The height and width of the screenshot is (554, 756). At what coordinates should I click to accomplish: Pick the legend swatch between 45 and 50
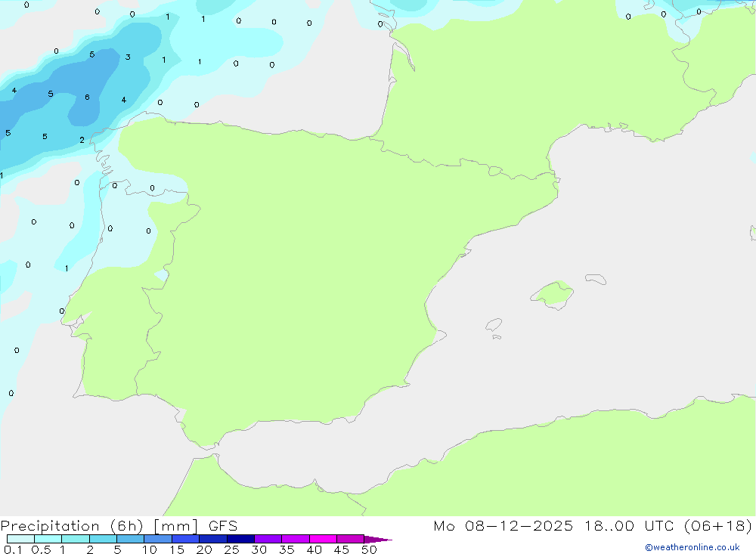(351, 539)
